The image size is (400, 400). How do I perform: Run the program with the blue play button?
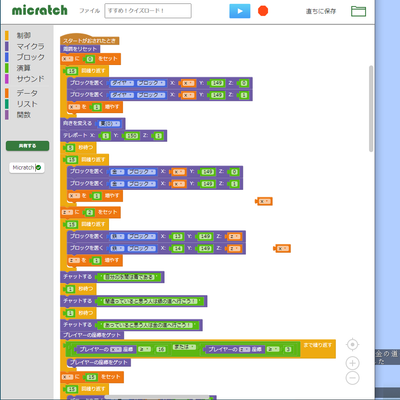pos(240,11)
